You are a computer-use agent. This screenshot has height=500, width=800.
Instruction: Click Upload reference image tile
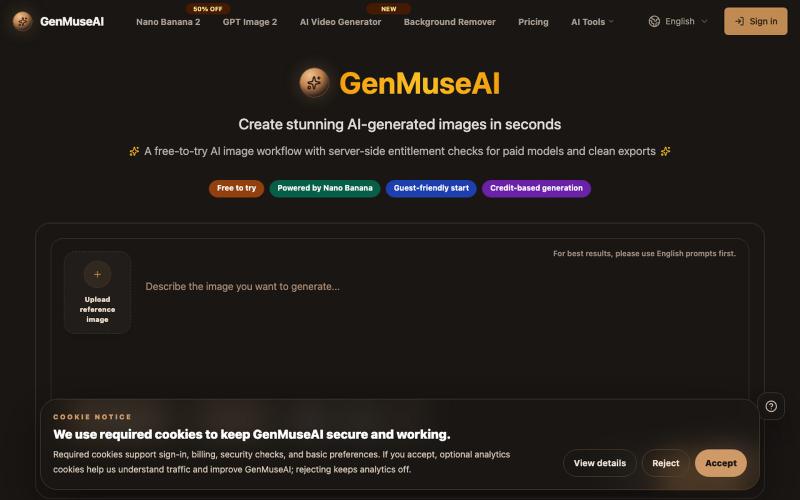coord(97,292)
